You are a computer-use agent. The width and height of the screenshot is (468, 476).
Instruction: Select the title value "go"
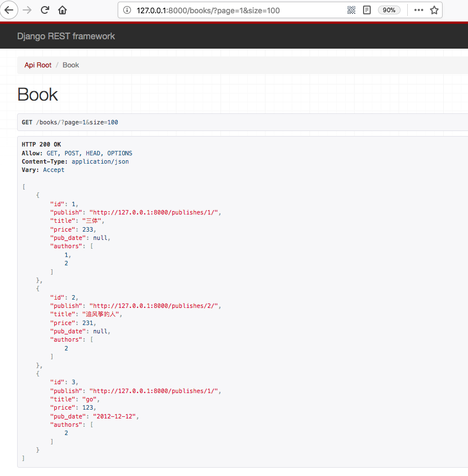90,400
